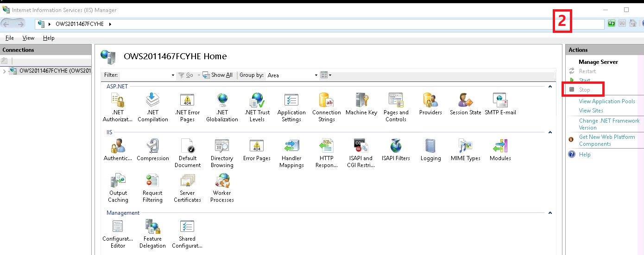644x255 pixels.
Task: Open Output Caching feature
Action: pyautogui.click(x=118, y=187)
